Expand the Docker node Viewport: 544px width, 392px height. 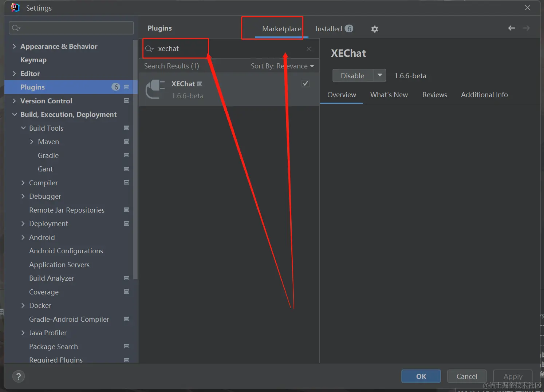23,305
